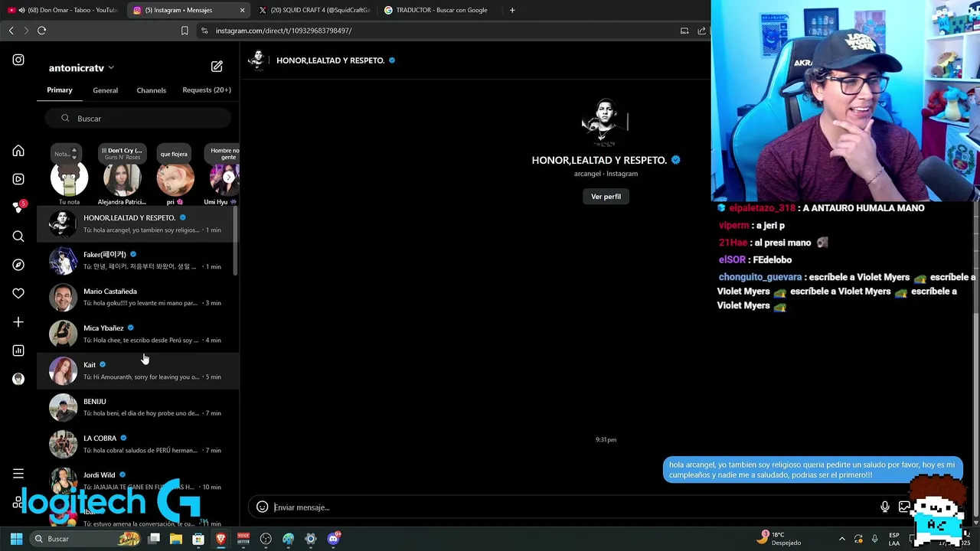Screen dimensions: 980x551
Task: Click the Ver perfil button
Action: click(x=606, y=197)
